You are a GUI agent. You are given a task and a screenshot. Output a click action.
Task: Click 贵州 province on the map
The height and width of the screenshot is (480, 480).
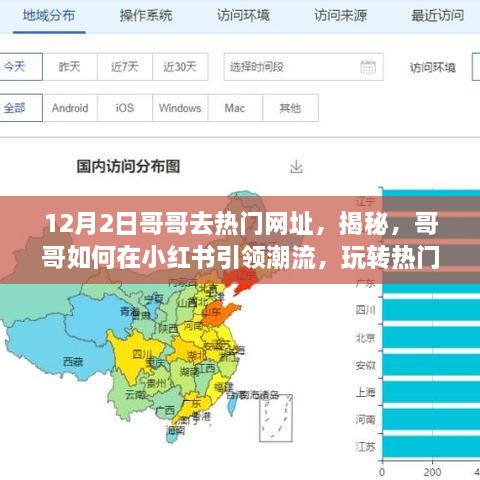click(x=157, y=383)
